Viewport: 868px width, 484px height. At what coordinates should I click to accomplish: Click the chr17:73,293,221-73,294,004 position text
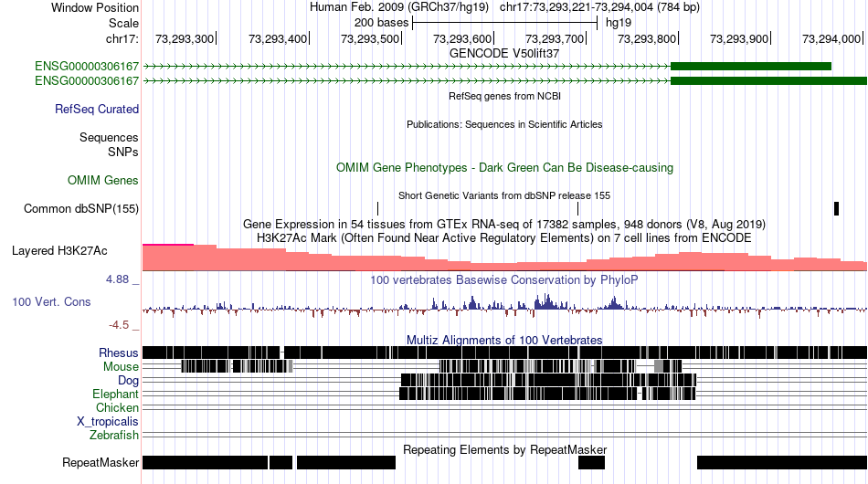point(599,7)
